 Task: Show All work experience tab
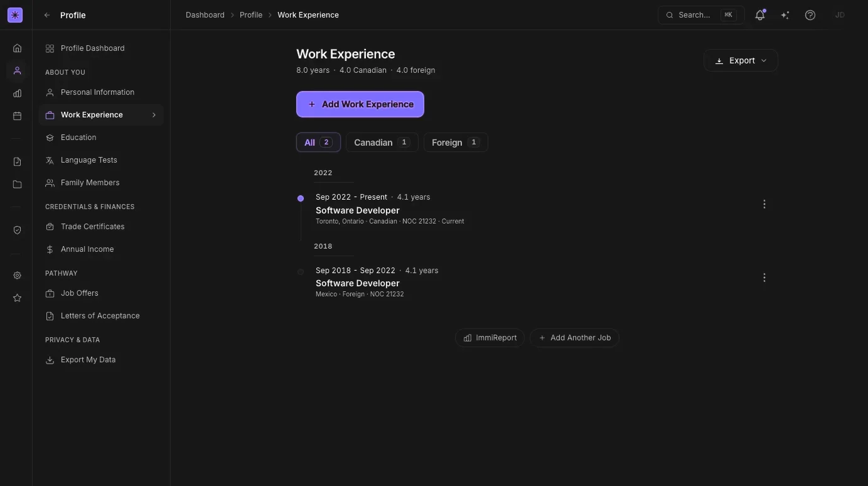(318, 143)
